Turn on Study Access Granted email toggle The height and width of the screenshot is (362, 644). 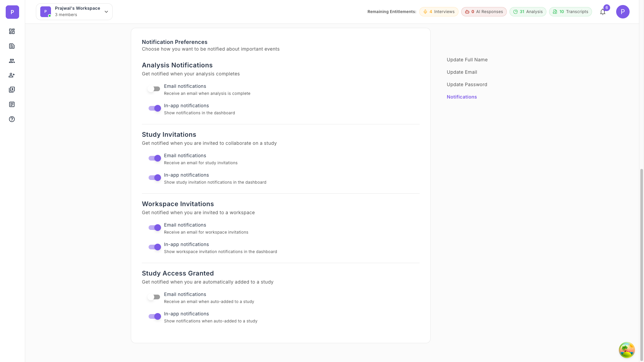[154, 297]
